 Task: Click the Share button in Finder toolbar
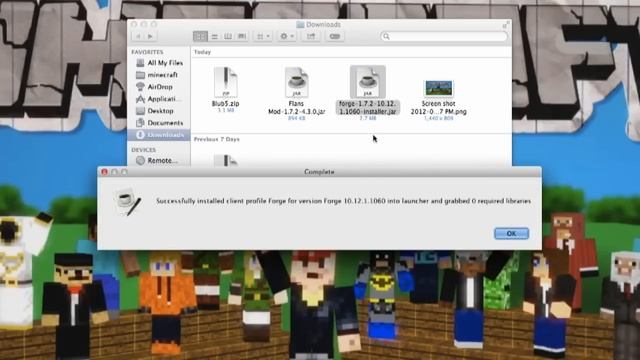click(311, 36)
